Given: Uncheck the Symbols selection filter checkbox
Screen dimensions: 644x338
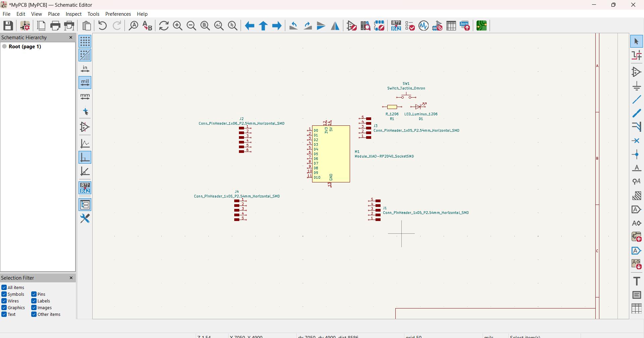Looking at the screenshot, I should [x=4, y=294].
